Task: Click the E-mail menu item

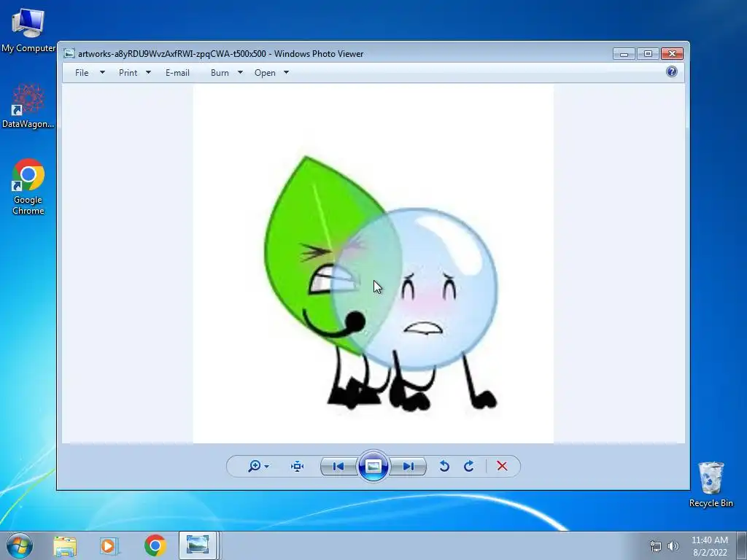Action: point(177,73)
